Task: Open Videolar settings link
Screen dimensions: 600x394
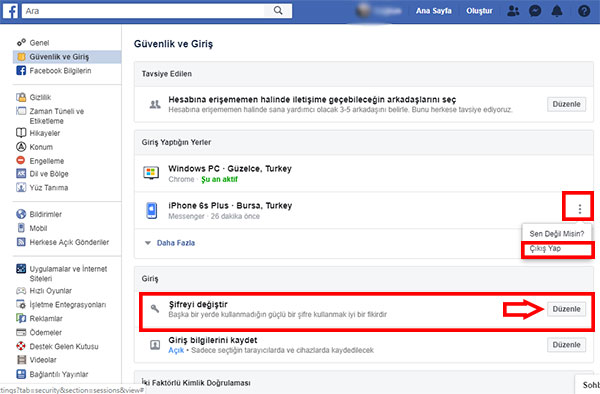Action: [x=43, y=360]
